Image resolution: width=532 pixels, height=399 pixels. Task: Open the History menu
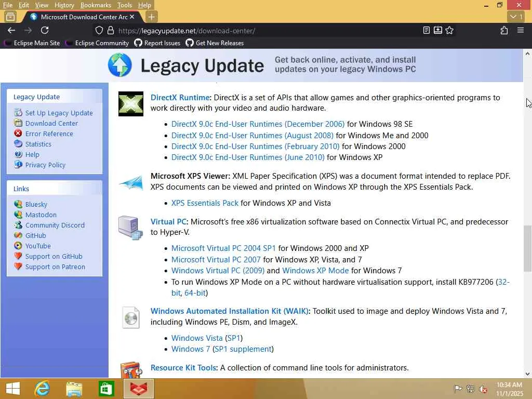click(64, 5)
